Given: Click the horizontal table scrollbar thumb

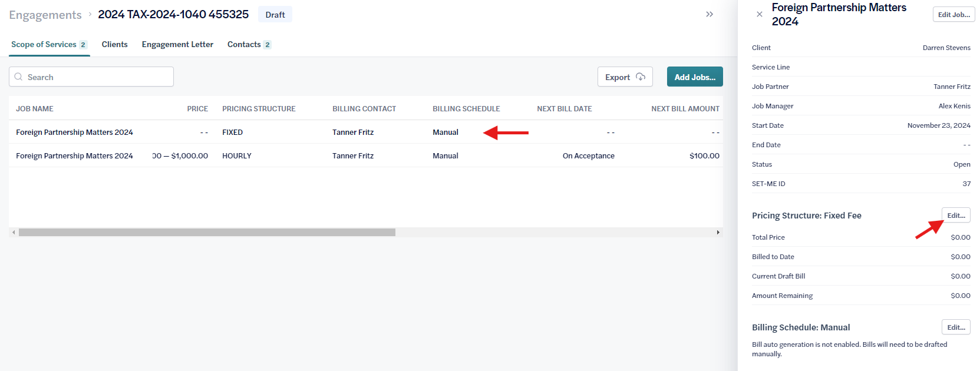Looking at the screenshot, I should (207, 233).
